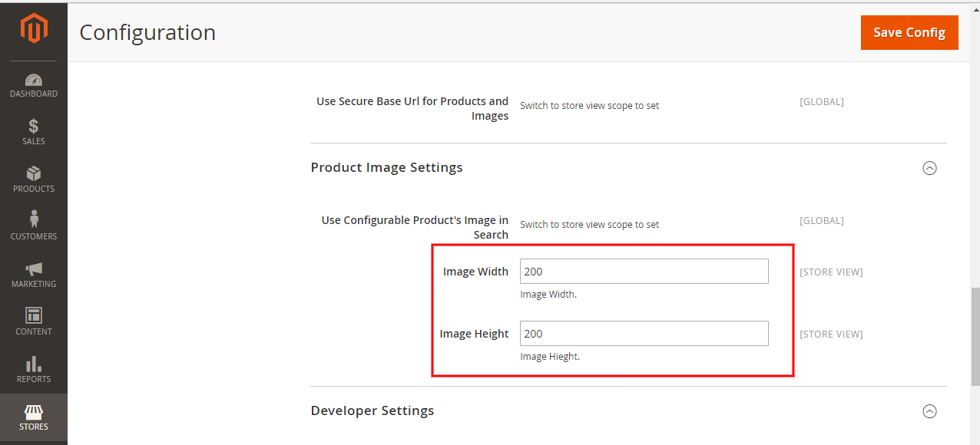Focus the Image Height input field

pyautogui.click(x=644, y=334)
